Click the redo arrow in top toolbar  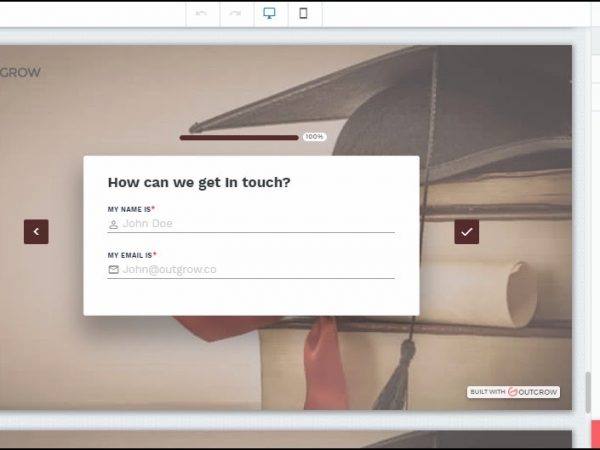(x=236, y=13)
